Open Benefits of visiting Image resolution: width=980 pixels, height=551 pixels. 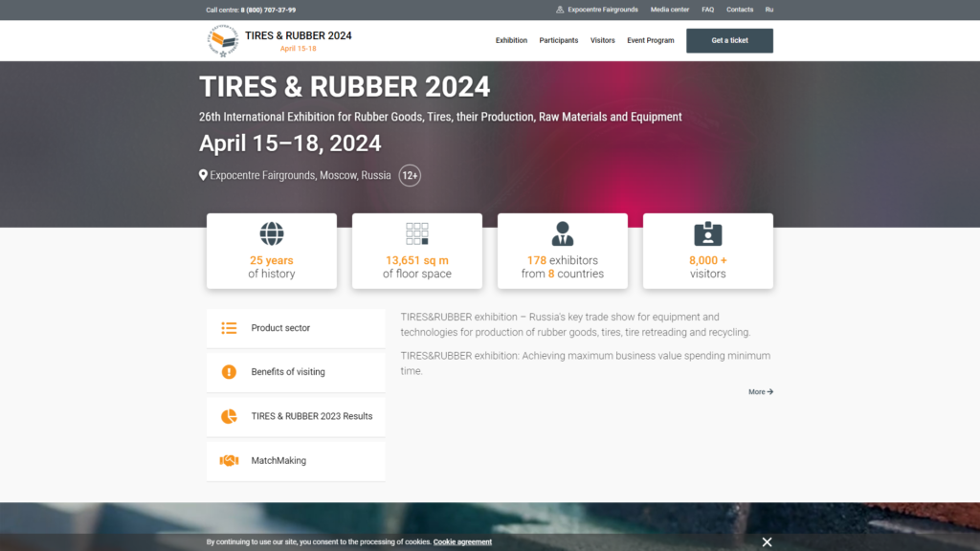[x=296, y=372]
